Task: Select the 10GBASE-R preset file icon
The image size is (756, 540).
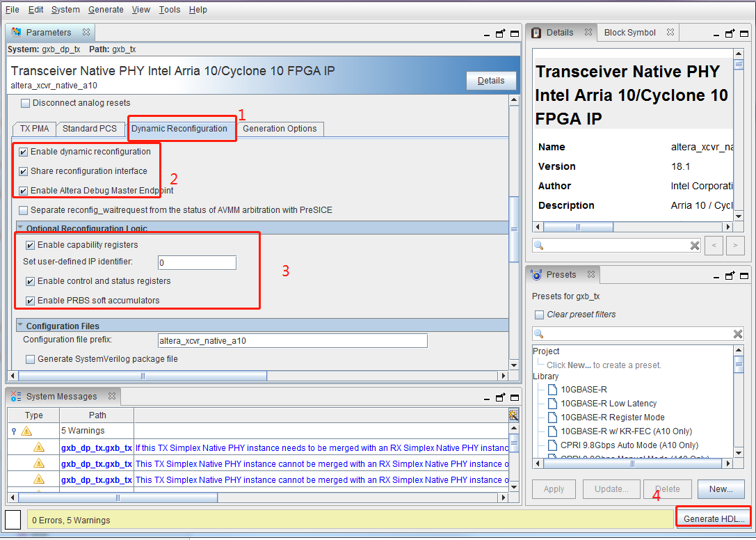Action: pos(552,390)
